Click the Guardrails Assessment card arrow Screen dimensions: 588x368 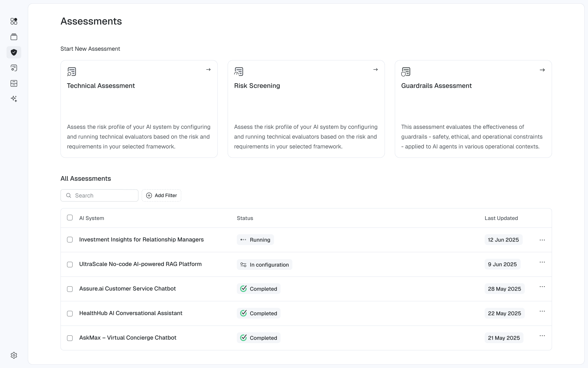tap(542, 70)
